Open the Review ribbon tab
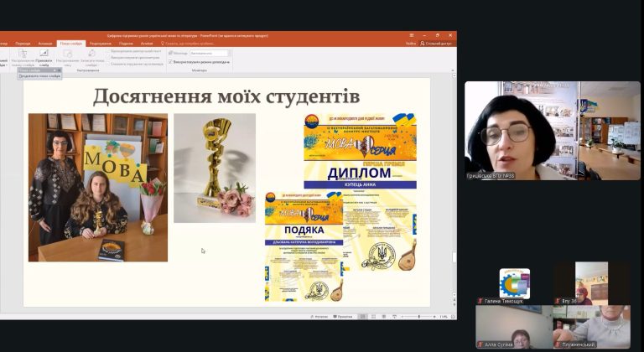 click(x=101, y=44)
